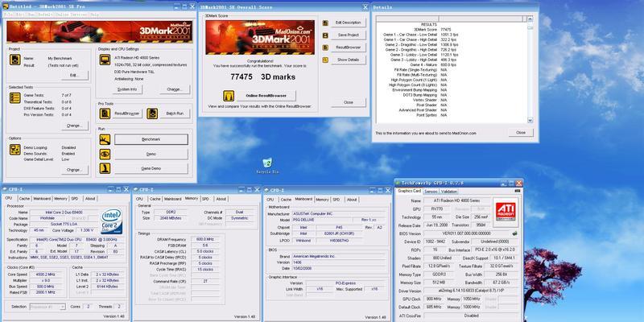Image resolution: width=644 pixels, height=322 pixels.
Task: Open SPD tab in the CPU-Z memory window
Action: (x=205, y=199)
